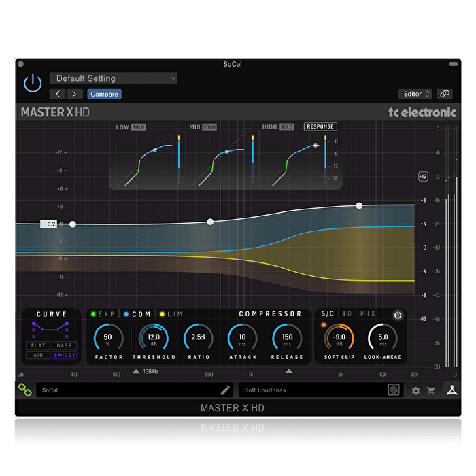Click the +12 range scale button

(x=423, y=176)
